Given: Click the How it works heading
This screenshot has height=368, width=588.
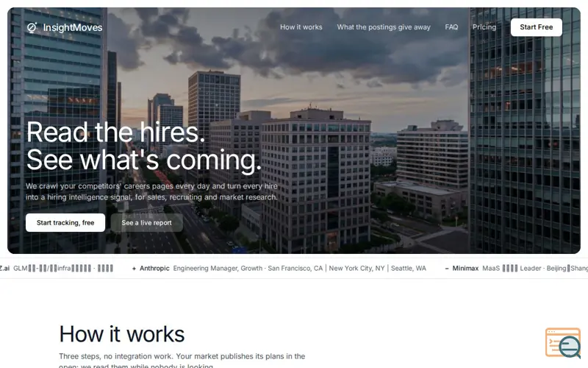Looking at the screenshot, I should point(122,334).
